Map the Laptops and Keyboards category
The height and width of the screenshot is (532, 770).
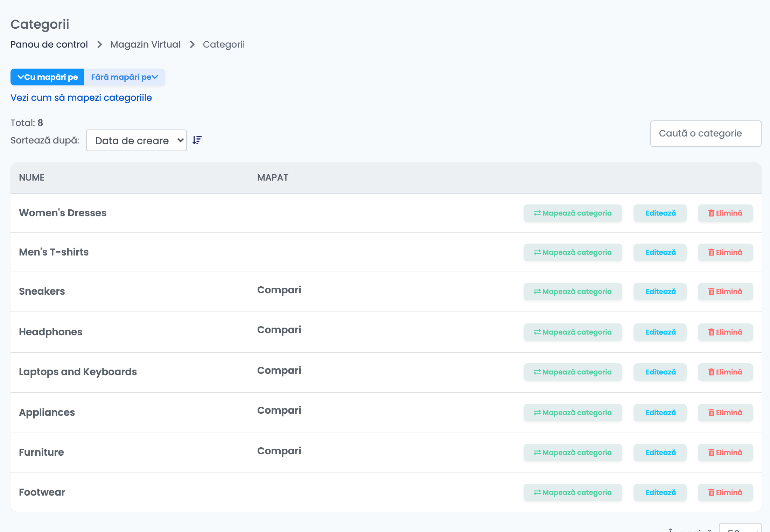coord(573,372)
